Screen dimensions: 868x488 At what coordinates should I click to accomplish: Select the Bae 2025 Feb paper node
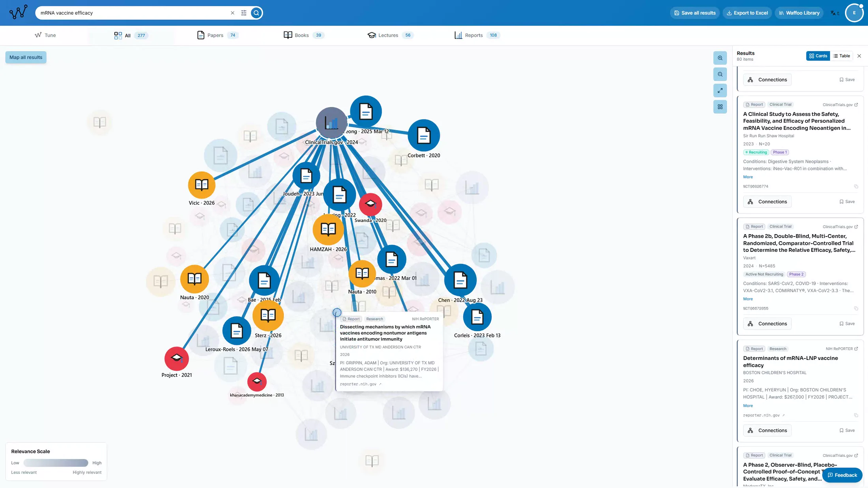[264, 281]
